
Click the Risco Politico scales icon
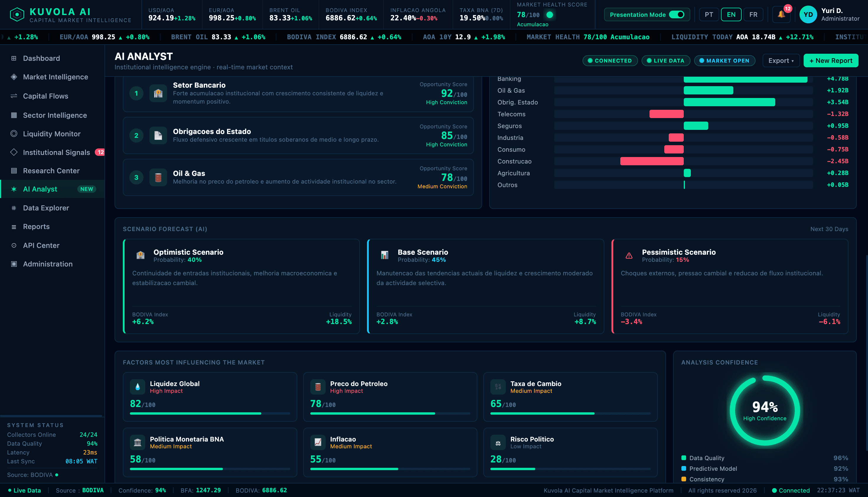click(498, 442)
